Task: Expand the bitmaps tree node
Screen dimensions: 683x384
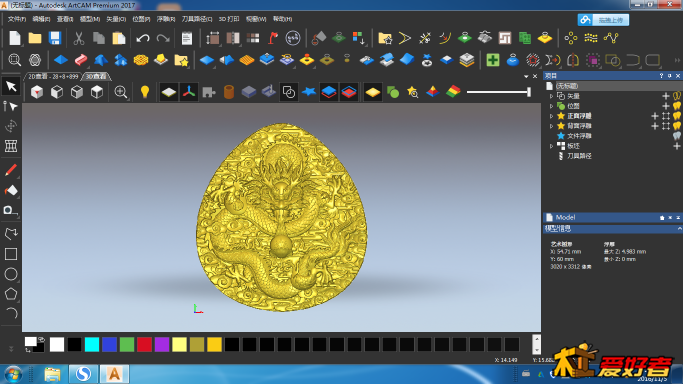Action: click(x=551, y=106)
